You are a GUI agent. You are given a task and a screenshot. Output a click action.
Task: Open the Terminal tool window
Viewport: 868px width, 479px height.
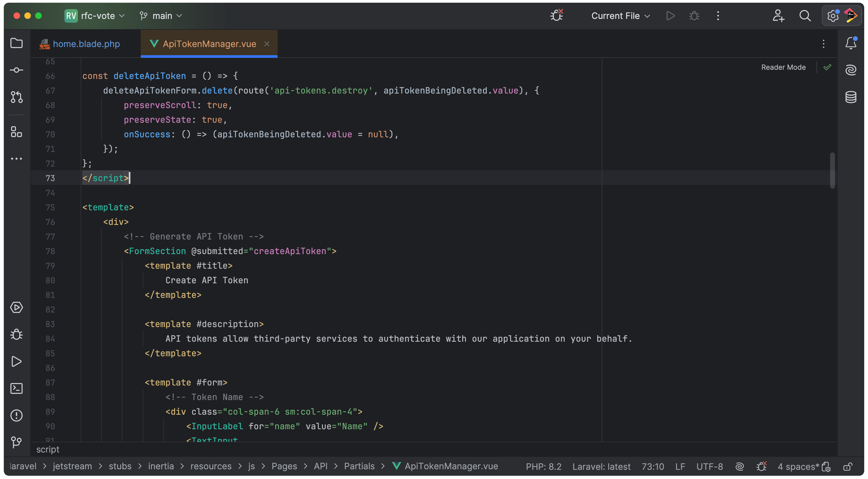tap(16, 388)
